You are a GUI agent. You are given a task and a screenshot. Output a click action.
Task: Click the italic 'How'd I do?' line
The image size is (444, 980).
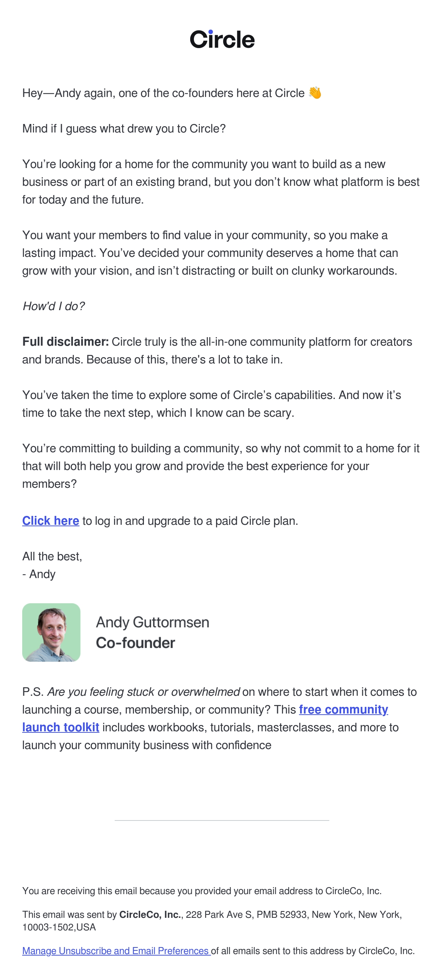pyautogui.click(x=54, y=306)
